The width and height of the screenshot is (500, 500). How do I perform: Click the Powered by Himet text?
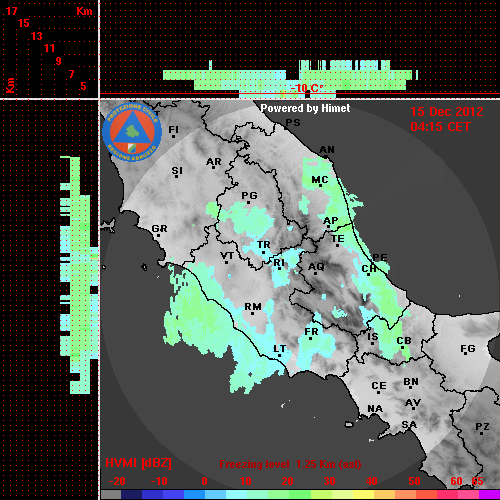point(305,108)
